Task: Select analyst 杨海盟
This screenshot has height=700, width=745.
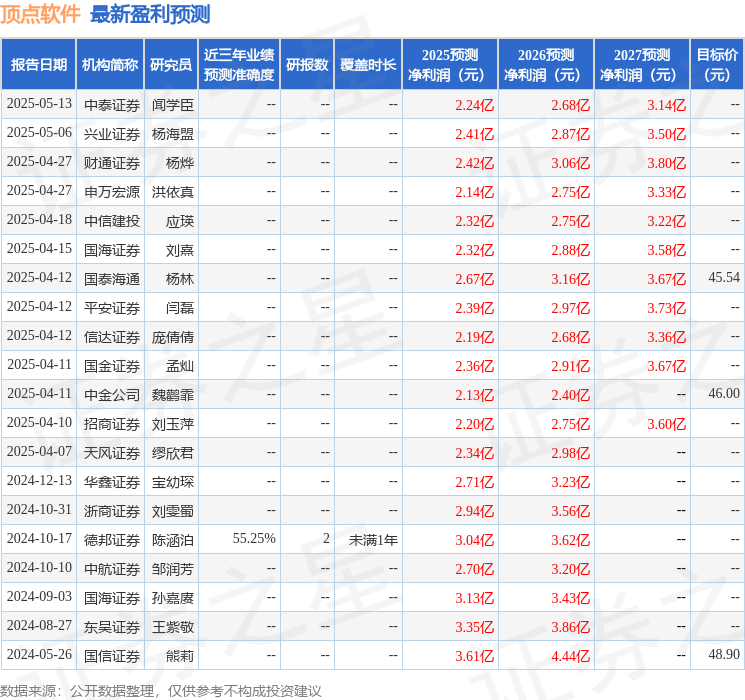Action: tap(172, 134)
